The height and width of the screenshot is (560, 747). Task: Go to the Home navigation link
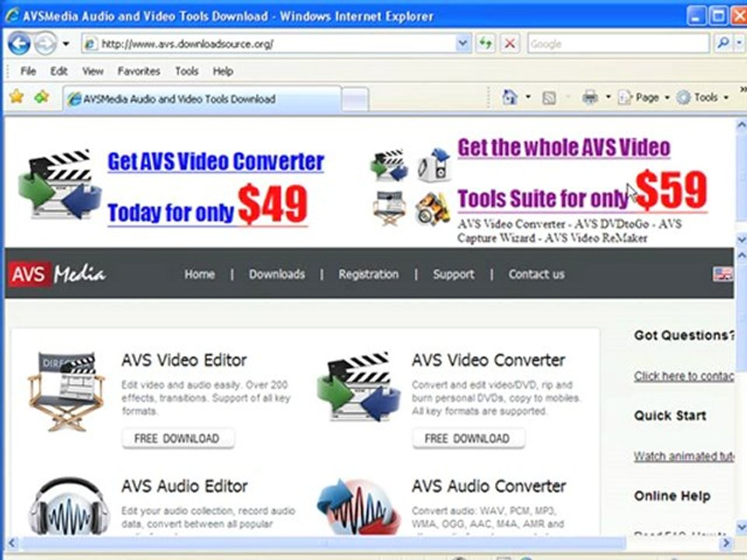click(200, 275)
